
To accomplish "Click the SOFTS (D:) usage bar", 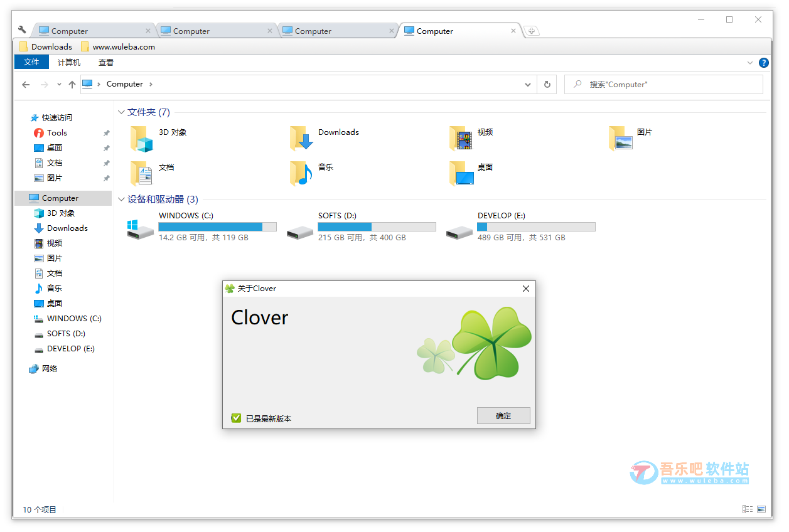I will pyautogui.click(x=377, y=226).
